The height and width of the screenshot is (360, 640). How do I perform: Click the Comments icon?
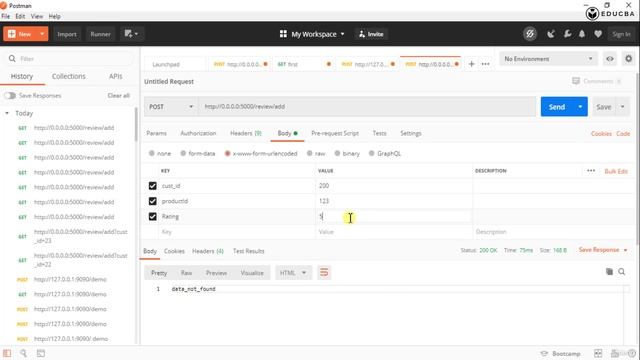576,81
